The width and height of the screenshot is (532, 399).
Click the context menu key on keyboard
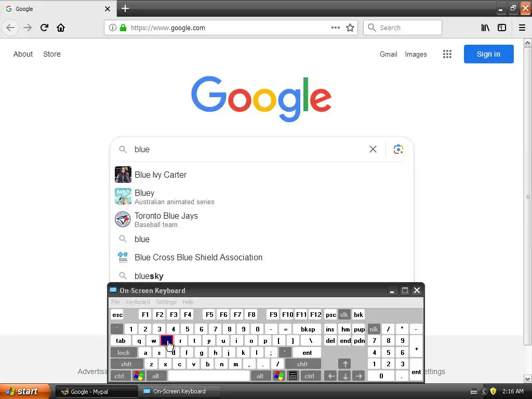point(293,376)
